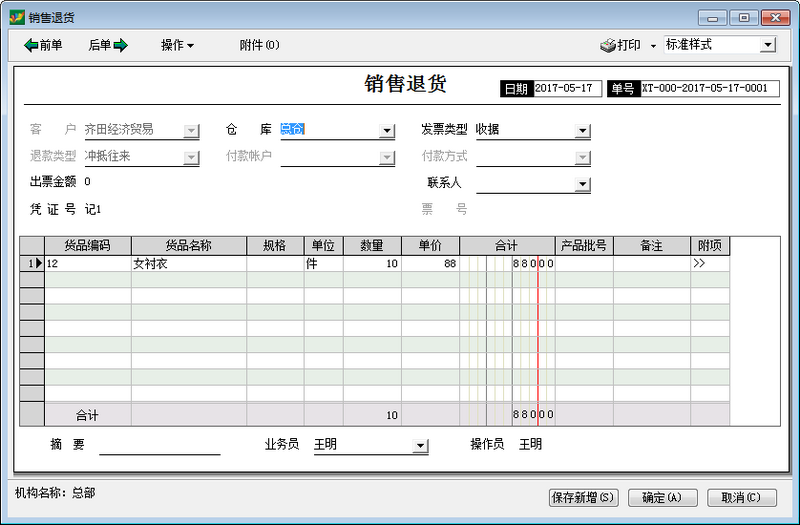
Task: Click the 机构名称: 总部 status text
Action: coord(55,493)
